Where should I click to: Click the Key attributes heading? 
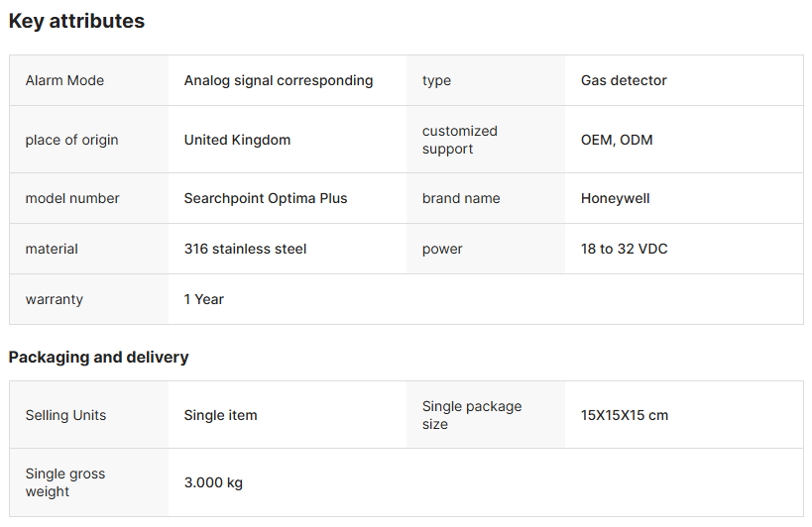76,21
